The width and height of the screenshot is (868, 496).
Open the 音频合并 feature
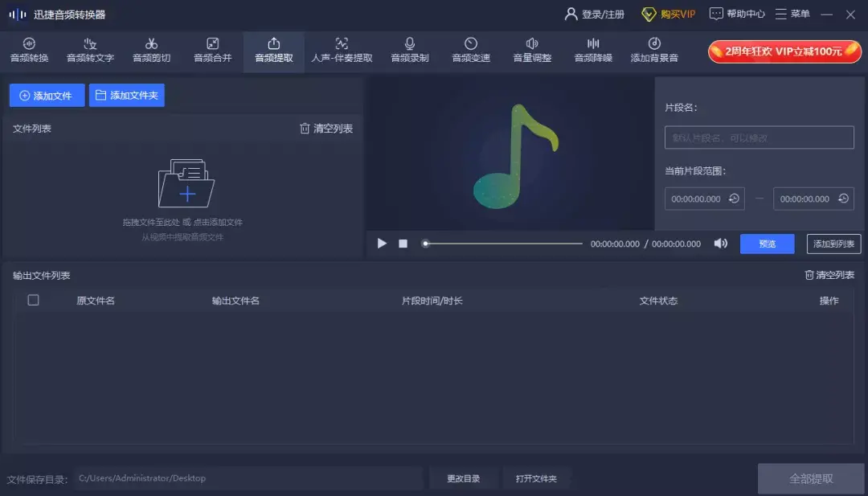pos(211,51)
